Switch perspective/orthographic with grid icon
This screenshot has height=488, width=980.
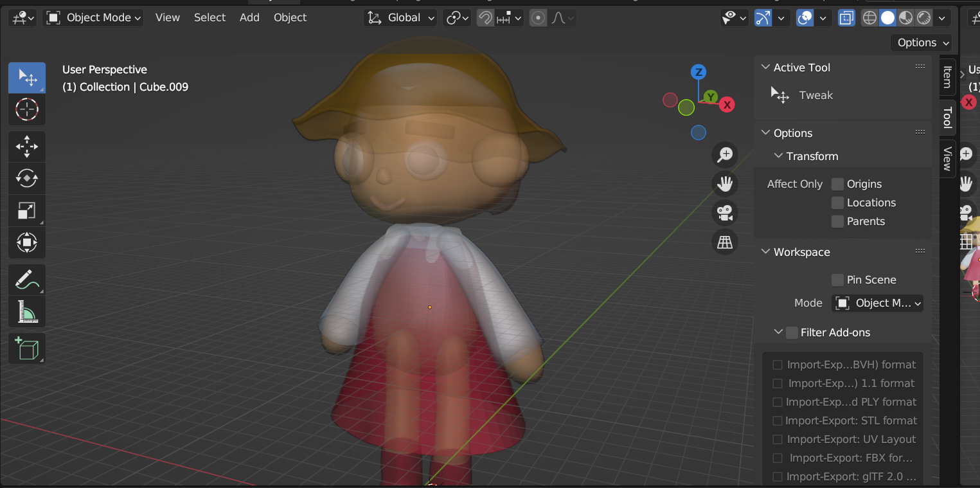click(725, 242)
